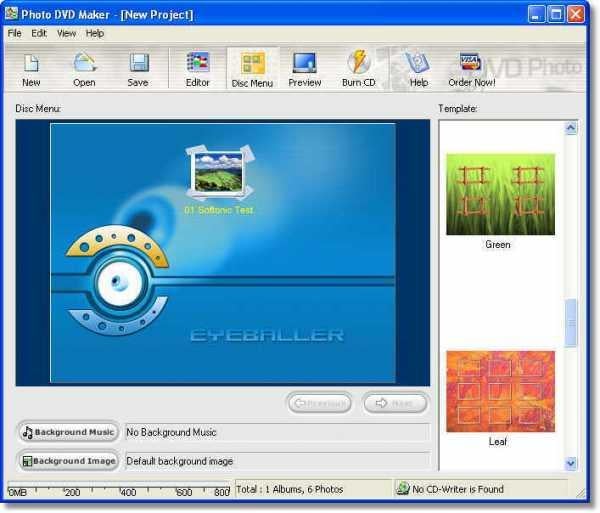Click the disc capacity usage bar
Viewport: 600px width, 513px height.
click(119, 489)
